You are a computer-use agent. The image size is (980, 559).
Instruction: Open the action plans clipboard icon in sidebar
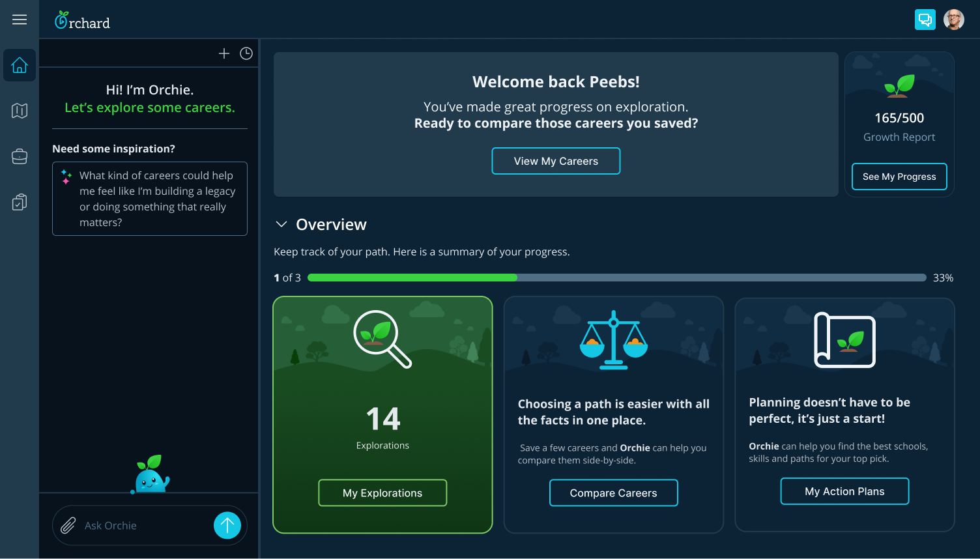pos(20,202)
